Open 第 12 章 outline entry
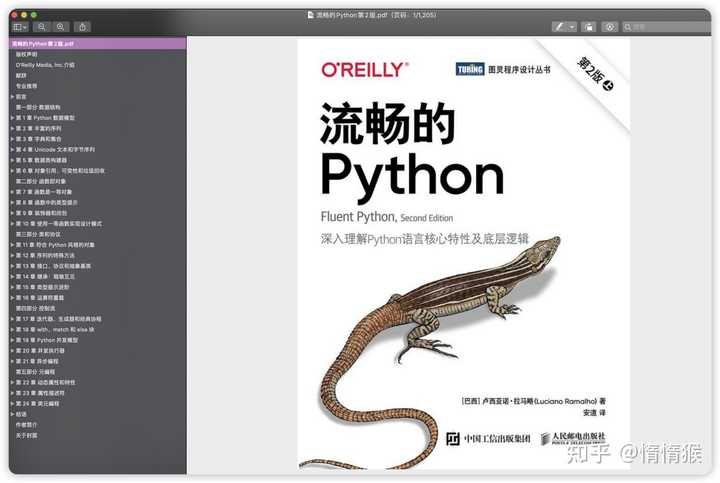Viewport: 720px width, 483px height. click(45, 255)
